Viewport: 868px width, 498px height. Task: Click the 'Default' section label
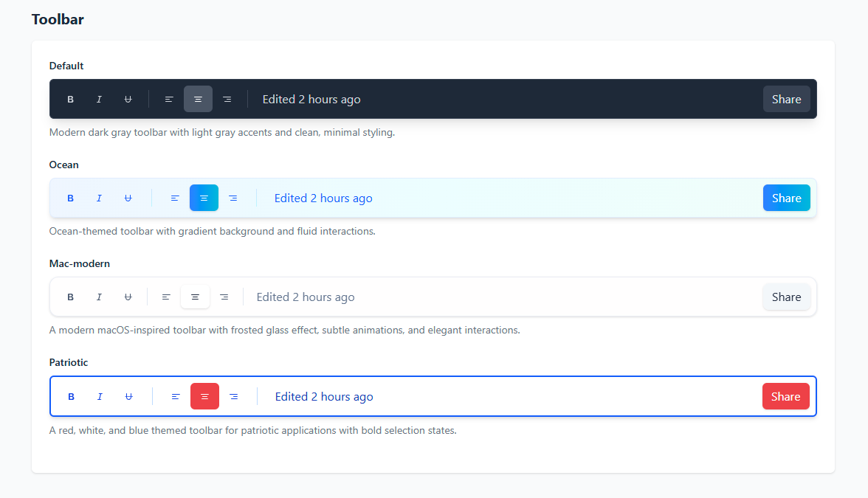point(66,66)
